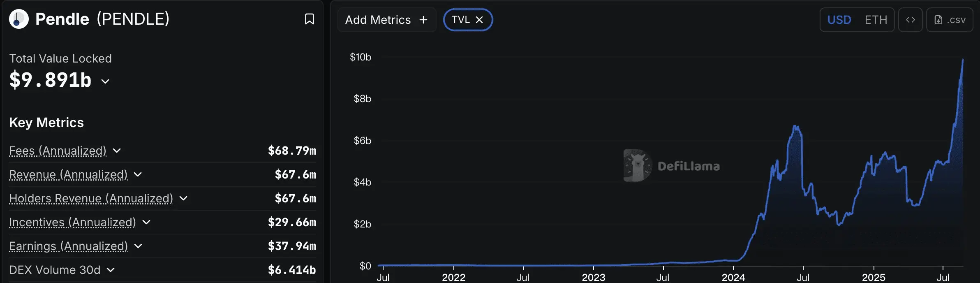The width and height of the screenshot is (980, 283).
Task: Select USD chart denomination
Action: 839,20
